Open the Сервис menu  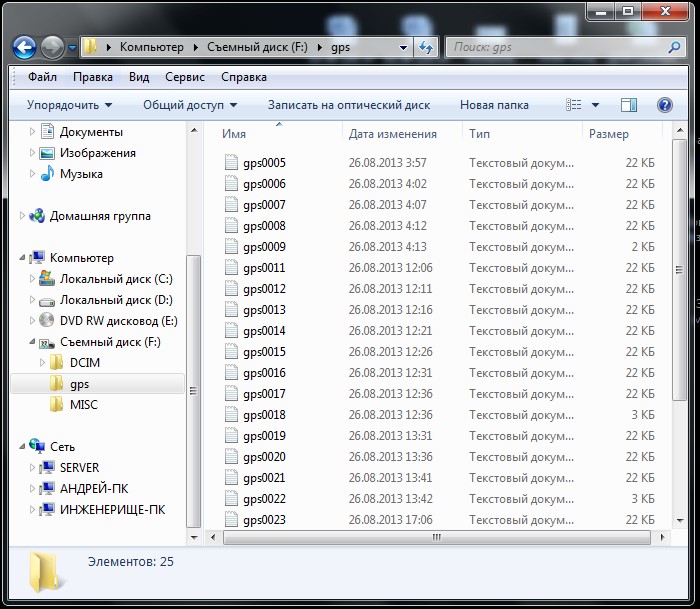pyautogui.click(x=185, y=77)
